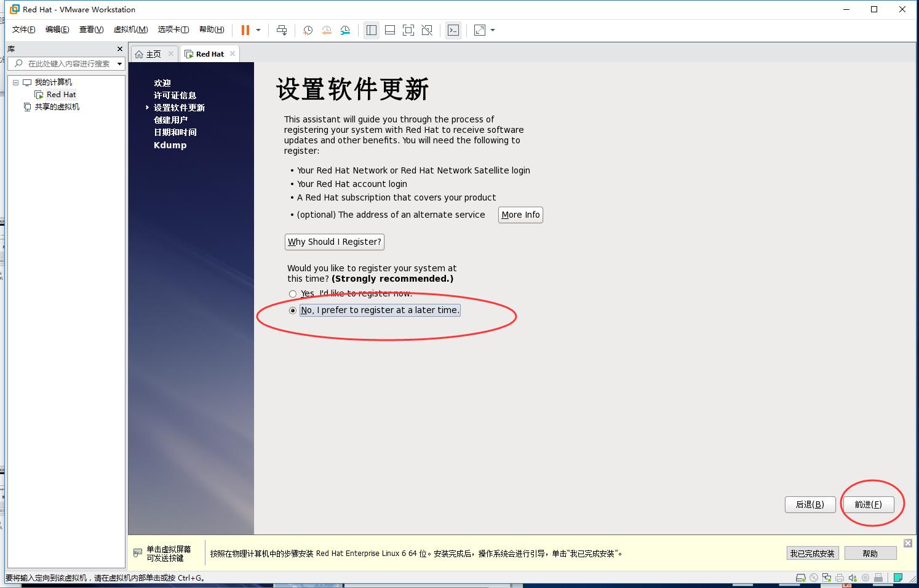Click the More Info button
Screen dimensions: 919x588
520,215
